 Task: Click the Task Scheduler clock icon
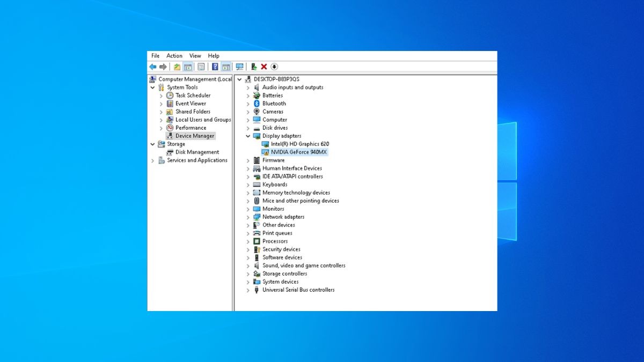click(170, 95)
